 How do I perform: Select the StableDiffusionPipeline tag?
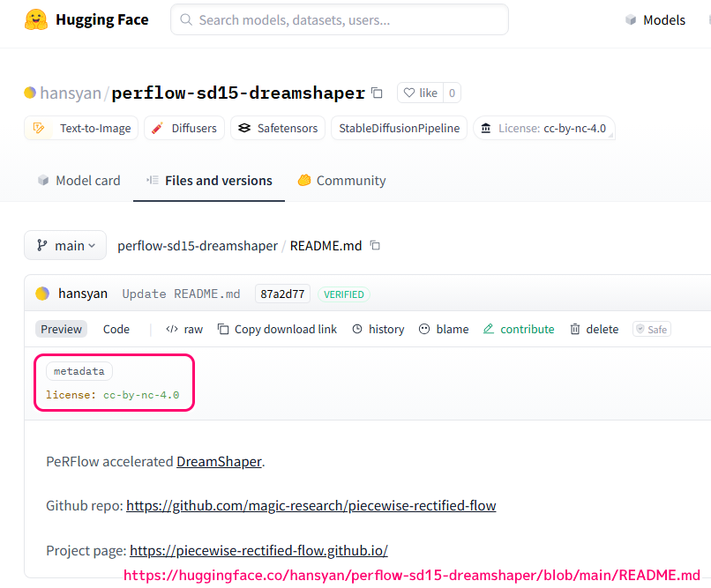pyautogui.click(x=399, y=128)
